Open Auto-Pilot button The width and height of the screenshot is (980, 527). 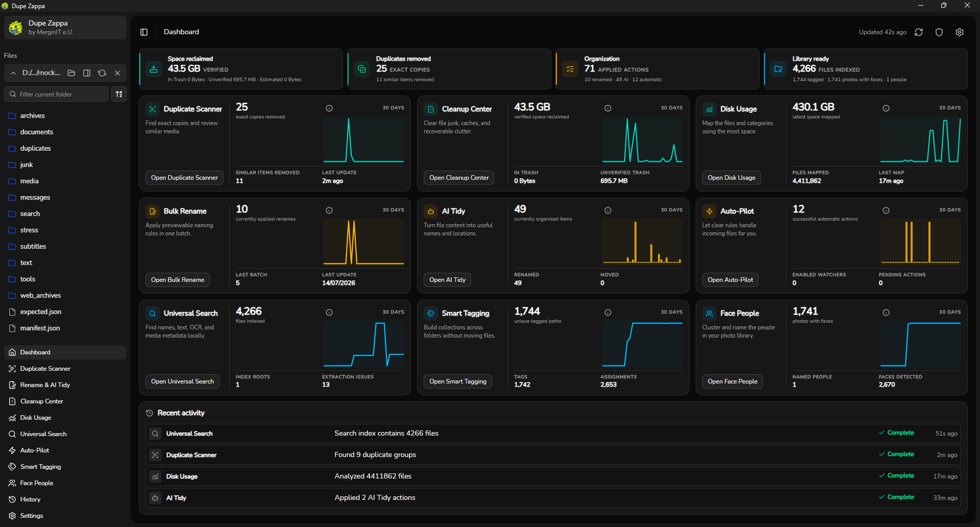(x=730, y=280)
